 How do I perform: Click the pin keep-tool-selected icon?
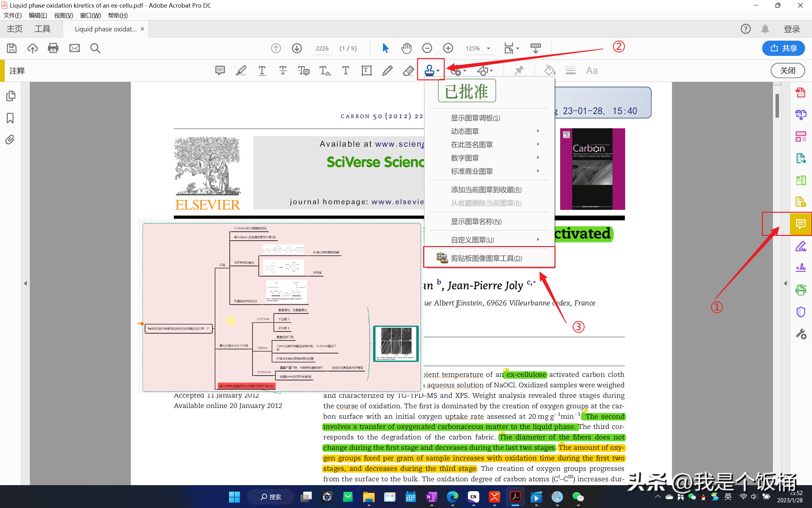pos(519,70)
